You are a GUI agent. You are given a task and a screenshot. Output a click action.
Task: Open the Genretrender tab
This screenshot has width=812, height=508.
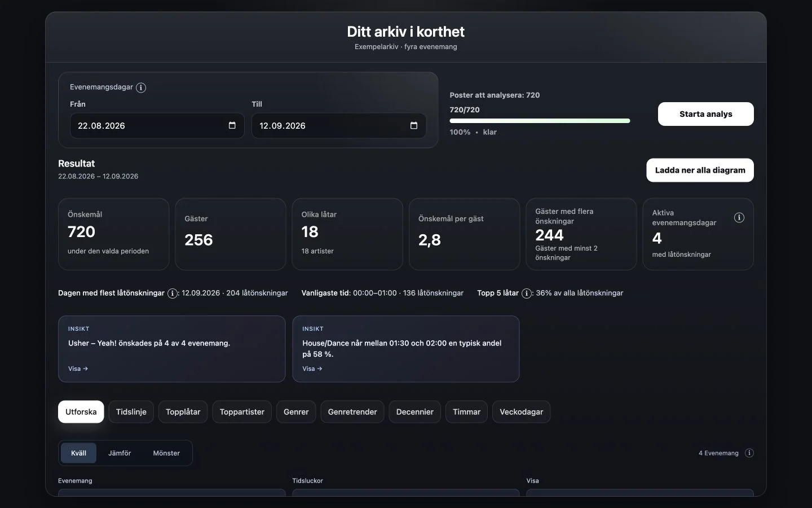click(x=352, y=412)
